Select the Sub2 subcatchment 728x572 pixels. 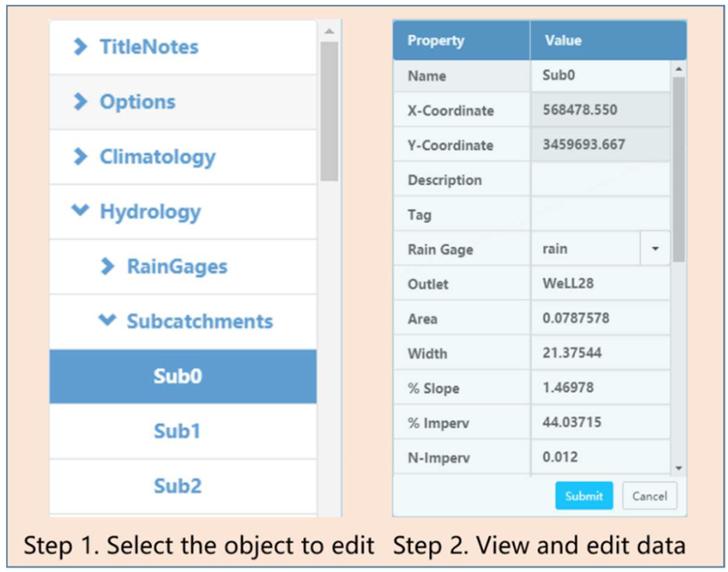(x=177, y=486)
